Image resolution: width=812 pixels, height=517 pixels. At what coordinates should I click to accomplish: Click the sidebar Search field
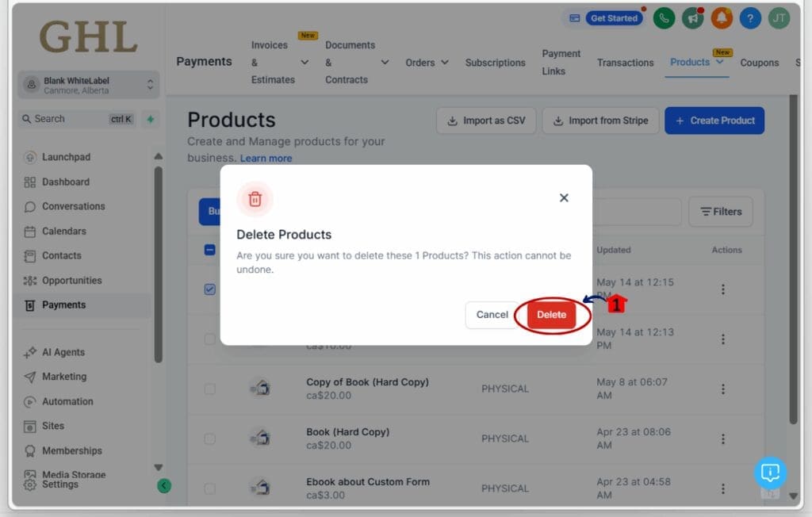[78, 119]
